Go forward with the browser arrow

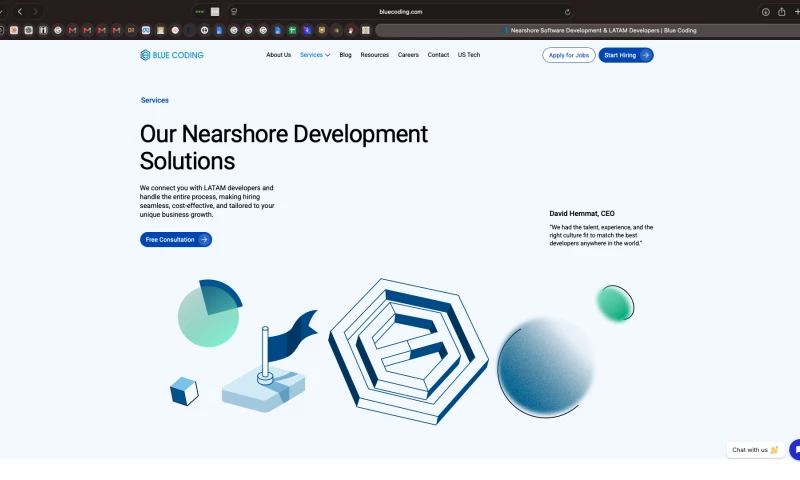tap(35, 11)
